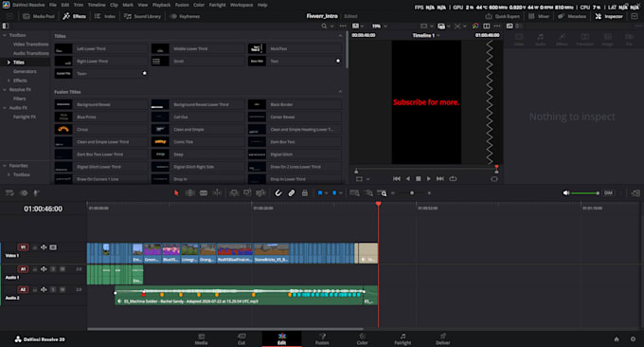This screenshot has width=644, height=347.
Task: Open the Mixer panel
Action: (x=539, y=16)
